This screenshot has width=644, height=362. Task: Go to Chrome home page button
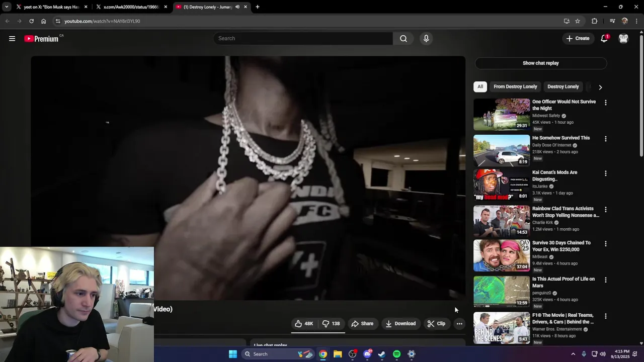[44, 21]
